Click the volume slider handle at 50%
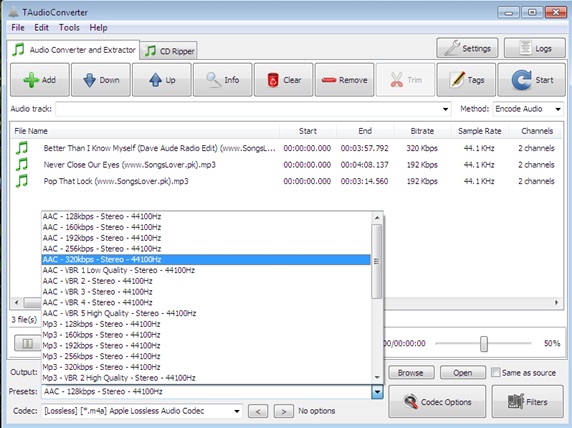 (484, 344)
